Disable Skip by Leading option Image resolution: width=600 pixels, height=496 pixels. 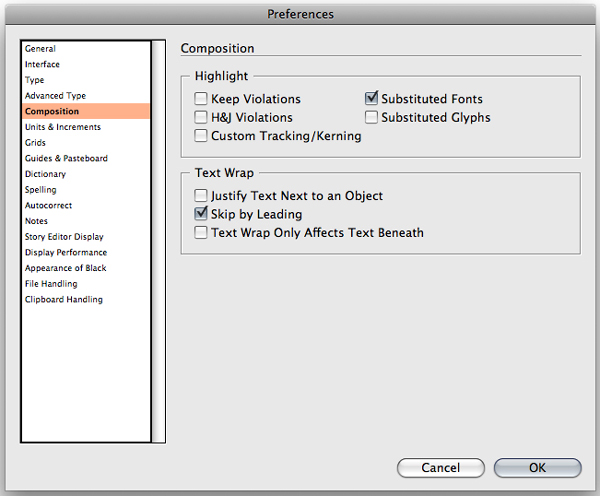(x=201, y=214)
